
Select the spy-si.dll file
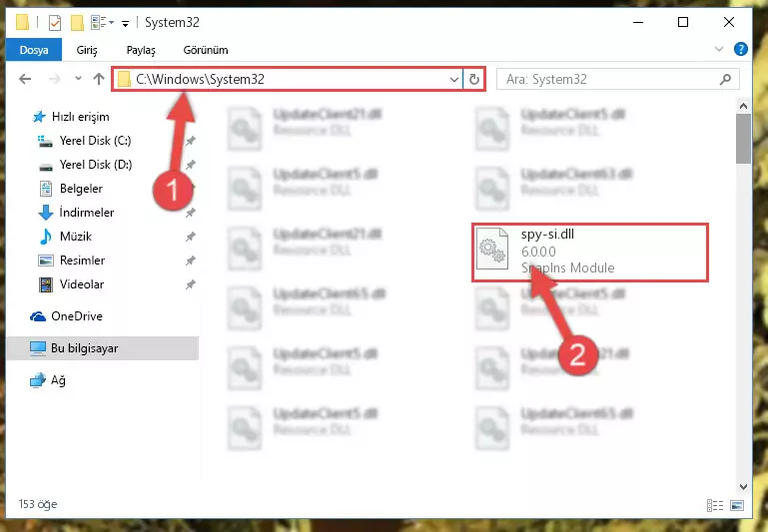590,253
